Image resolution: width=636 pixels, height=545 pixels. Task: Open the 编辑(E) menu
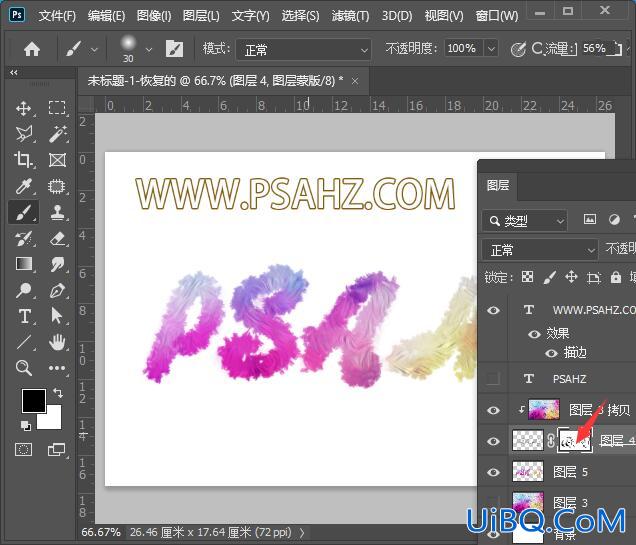106,16
